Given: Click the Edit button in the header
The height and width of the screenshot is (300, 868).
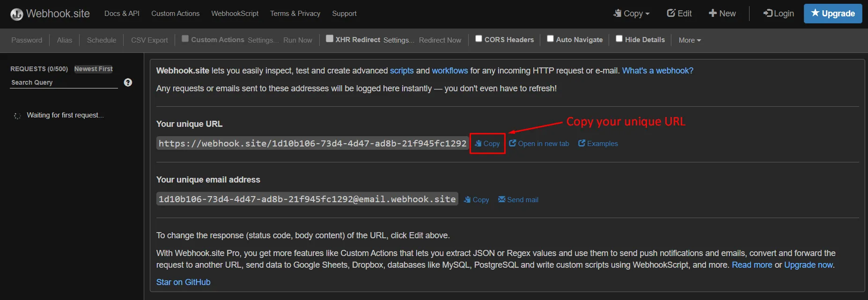Looking at the screenshot, I should point(679,14).
